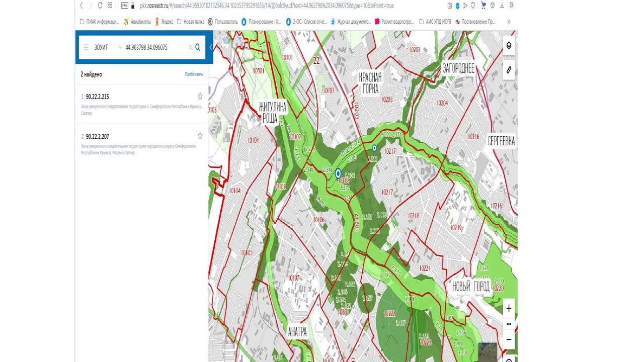Open the hamburger menu in search bar
This screenshot has height=362, width=644.
[x=86, y=47]
